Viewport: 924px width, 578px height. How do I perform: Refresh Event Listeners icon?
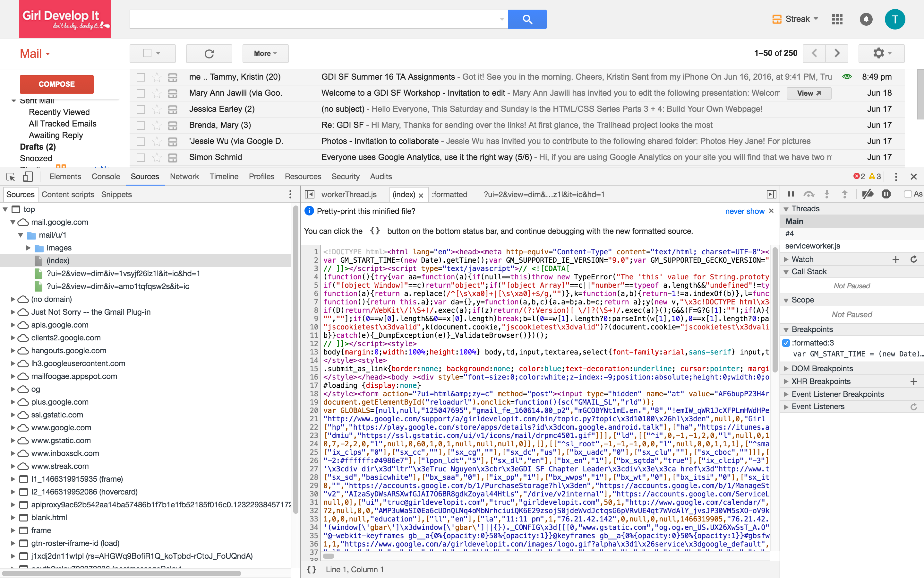(x=914, y=407)
